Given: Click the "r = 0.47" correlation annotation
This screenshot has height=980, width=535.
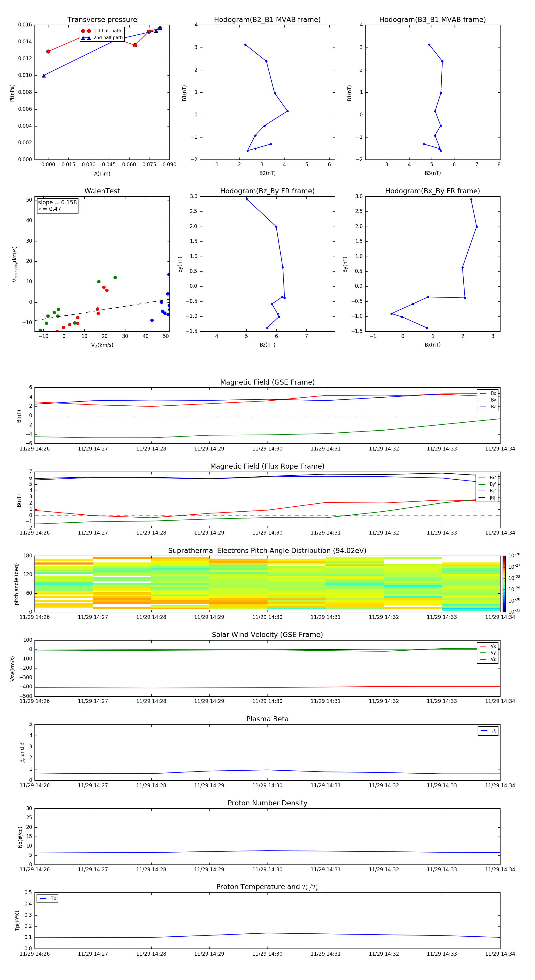Looking at the screenshot, I should [50, 209].
